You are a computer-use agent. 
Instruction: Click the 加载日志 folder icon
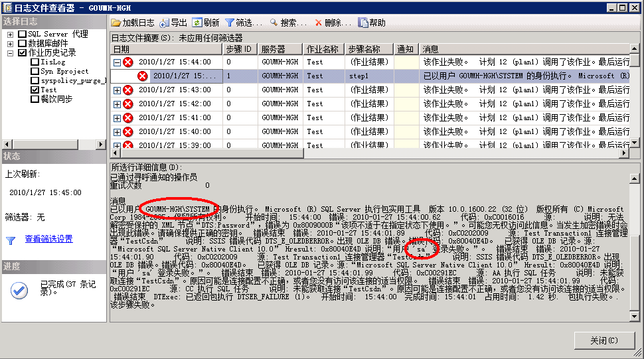(116, 23)
